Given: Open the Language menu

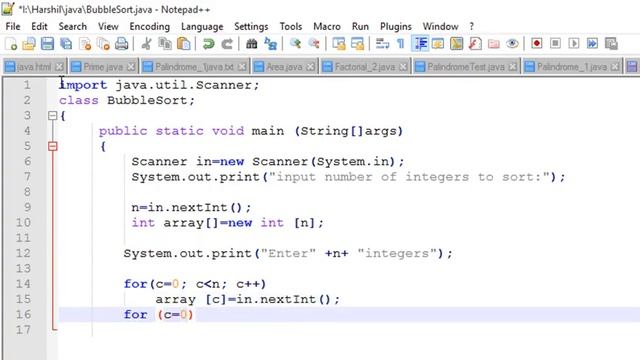Looking at the screenshot, I should click(202, 27).
